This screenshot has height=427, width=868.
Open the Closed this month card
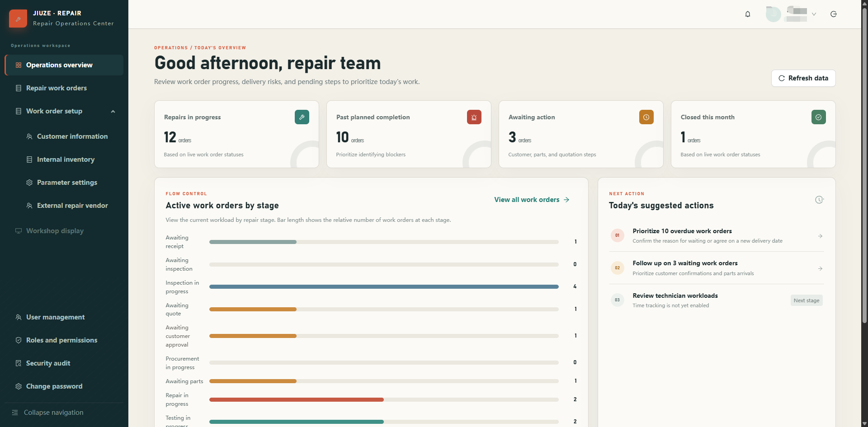(x=753, y=134)
